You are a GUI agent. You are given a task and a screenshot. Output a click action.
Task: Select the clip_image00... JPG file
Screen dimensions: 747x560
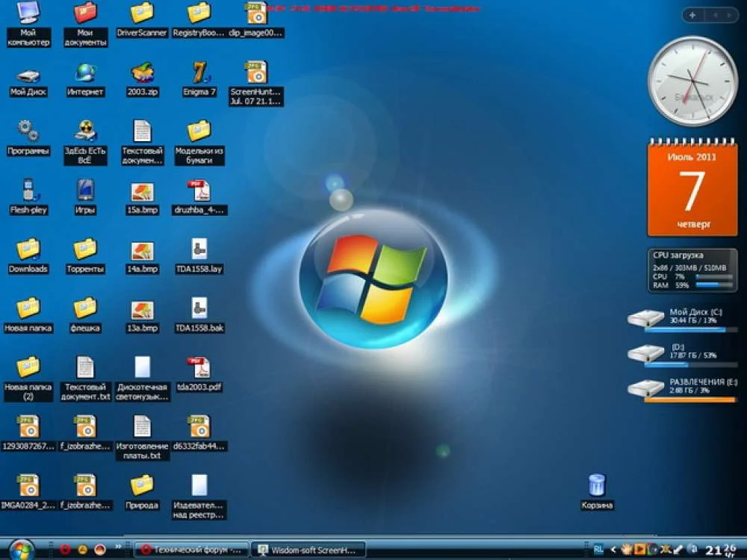coord(255,19)
